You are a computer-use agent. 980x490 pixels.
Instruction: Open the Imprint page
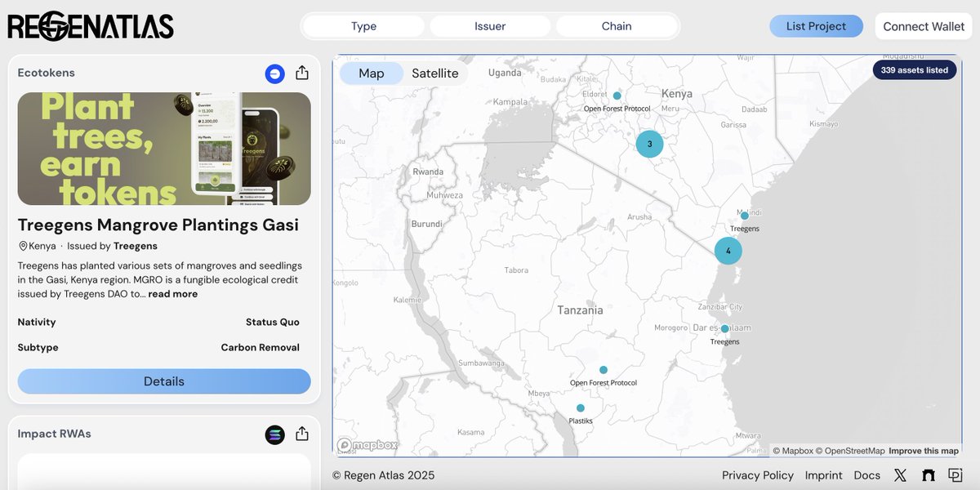(x=824, y=475)
